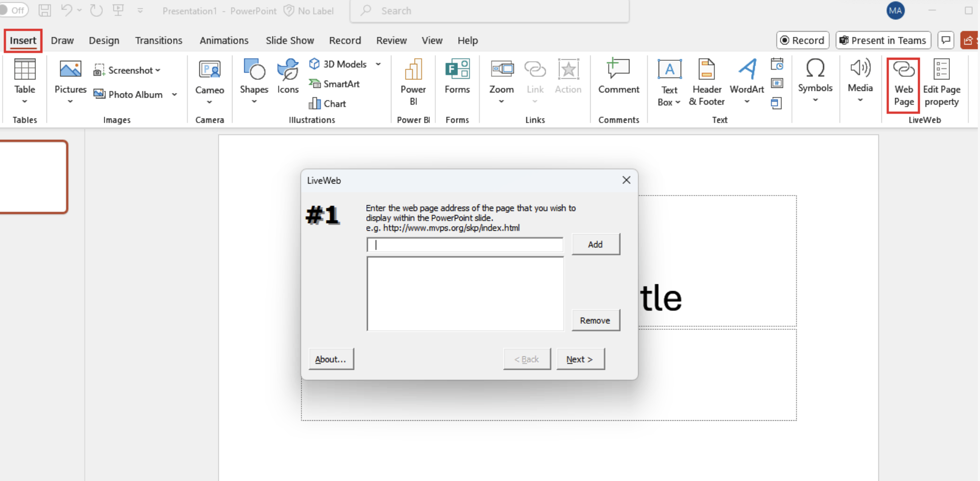Click the Screenshot tool

(x=126, y=70)
